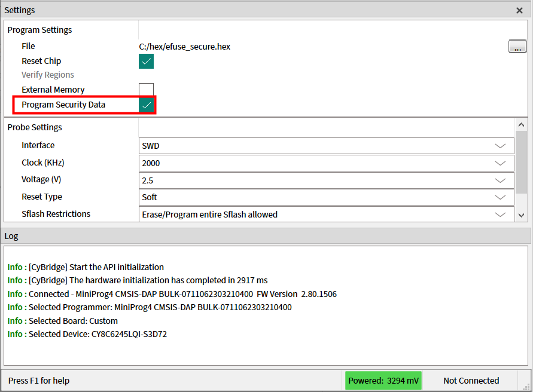
Task: Select the Probe Settings section header
Action: point(35,127)
